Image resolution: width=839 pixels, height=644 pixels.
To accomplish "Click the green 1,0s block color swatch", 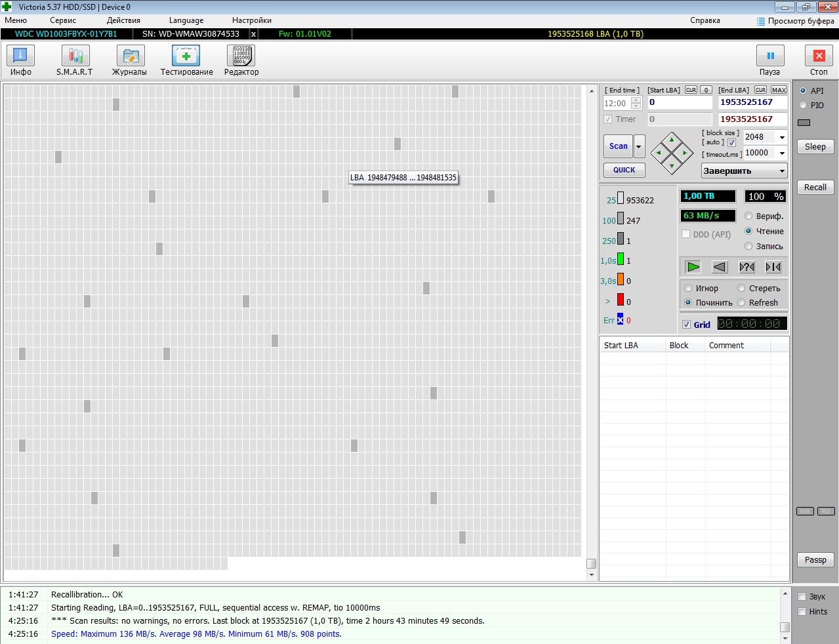I will 621,259.
